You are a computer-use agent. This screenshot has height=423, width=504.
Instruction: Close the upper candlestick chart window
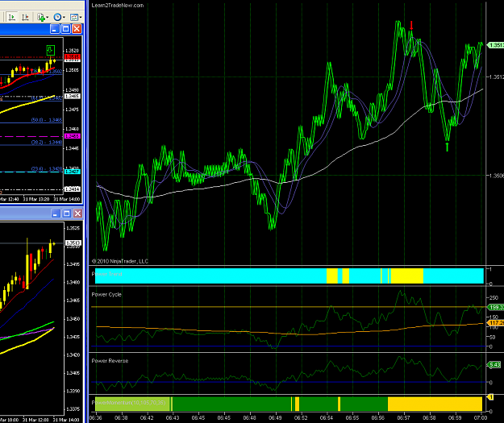[x=77, y=29]
